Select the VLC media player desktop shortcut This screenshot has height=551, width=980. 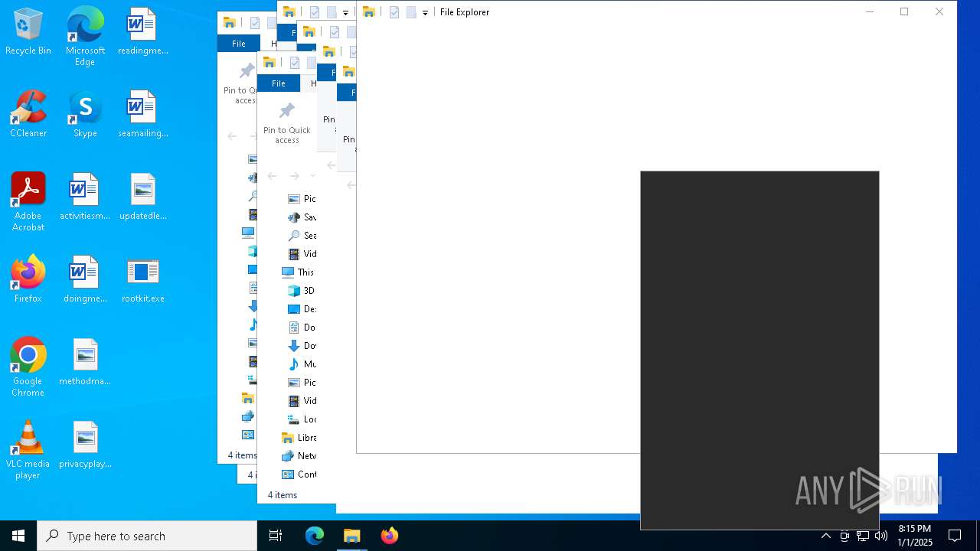[x=28, y=450]
